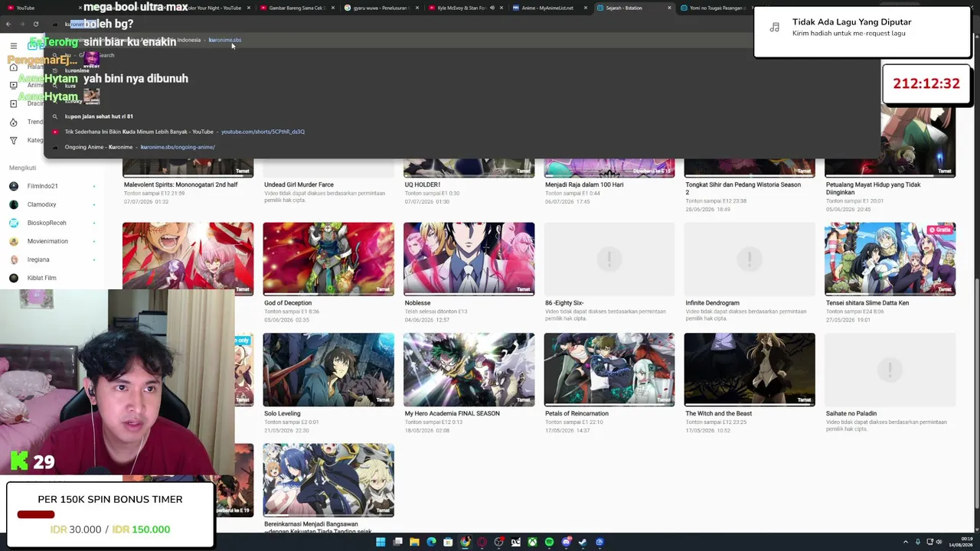Click the Malevolent Spirits: Mononogatari 2nd half title
Screen dimensions: 980x551
point(181,184)
